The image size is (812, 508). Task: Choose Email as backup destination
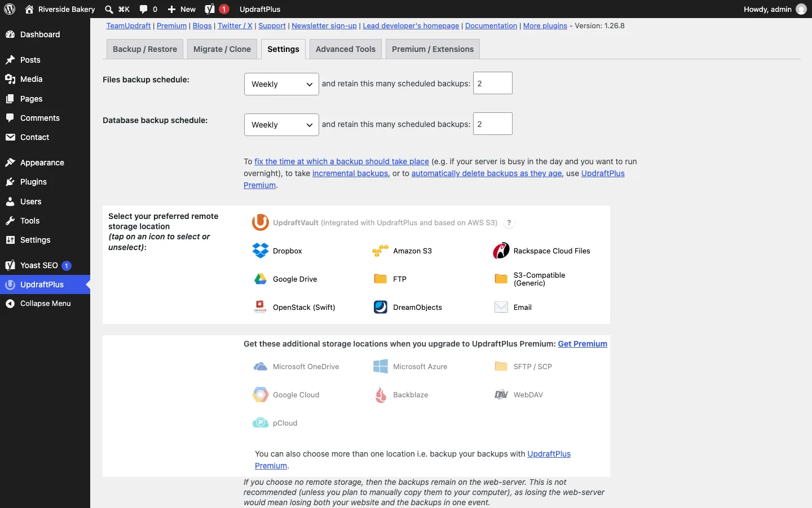[513, 307]
